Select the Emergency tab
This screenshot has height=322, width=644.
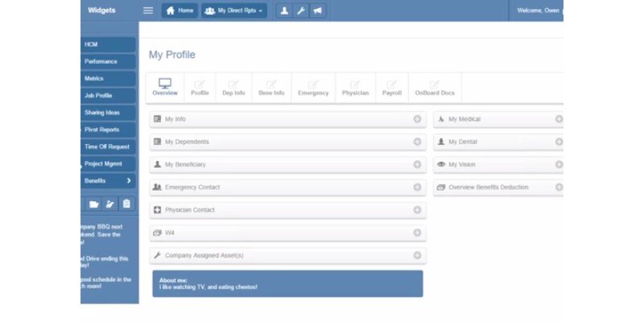(x=313, y=88)
